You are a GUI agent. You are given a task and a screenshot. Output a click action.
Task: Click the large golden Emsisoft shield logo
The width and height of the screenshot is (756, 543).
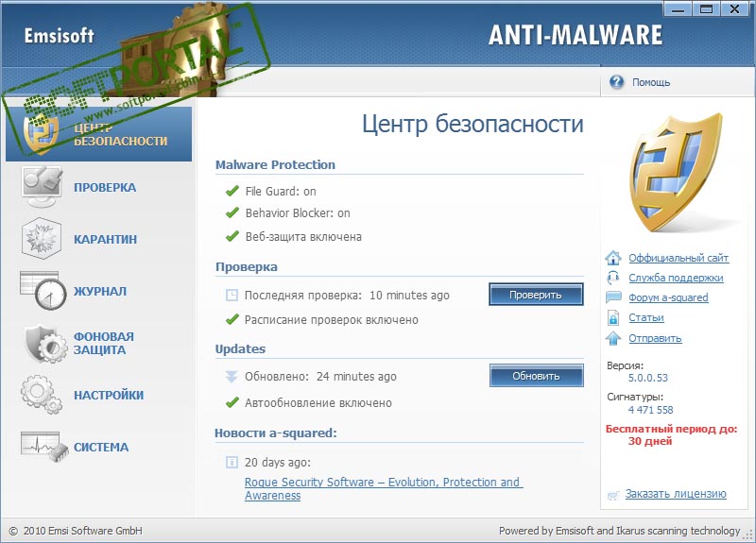click(678, 173)
